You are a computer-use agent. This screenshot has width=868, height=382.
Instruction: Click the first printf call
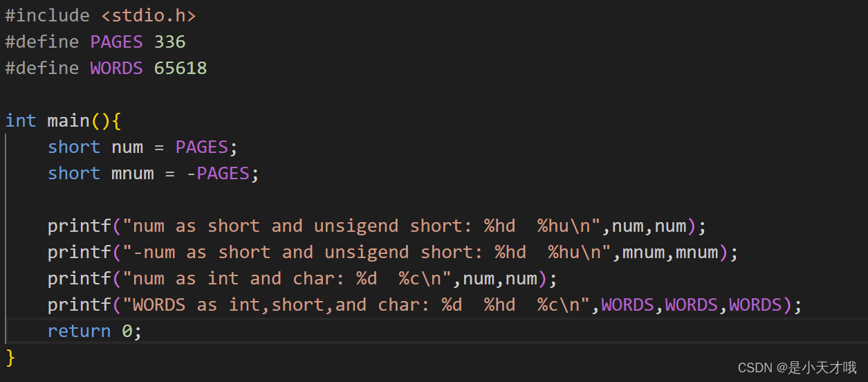pyautogui.click(x=79, y=226)
